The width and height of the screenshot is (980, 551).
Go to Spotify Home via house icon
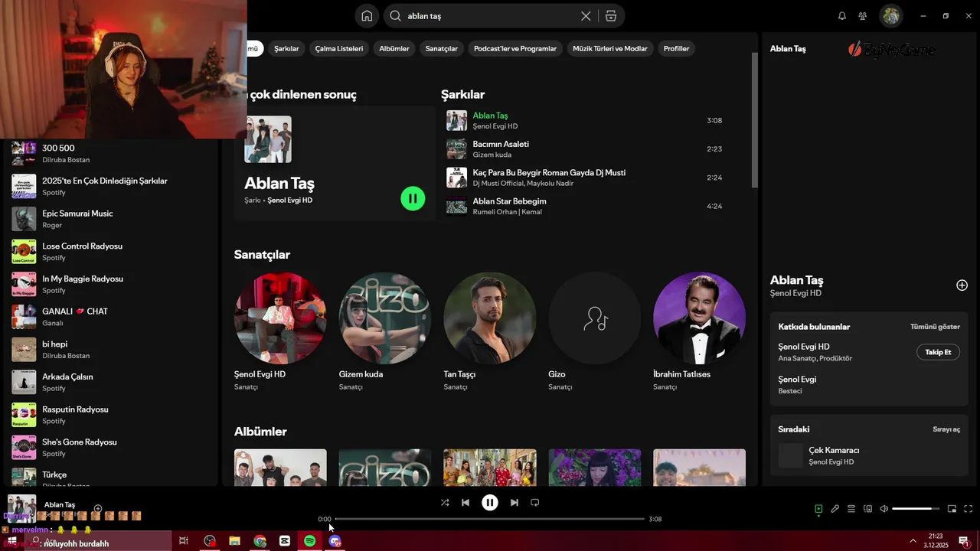tap(367, 16)
